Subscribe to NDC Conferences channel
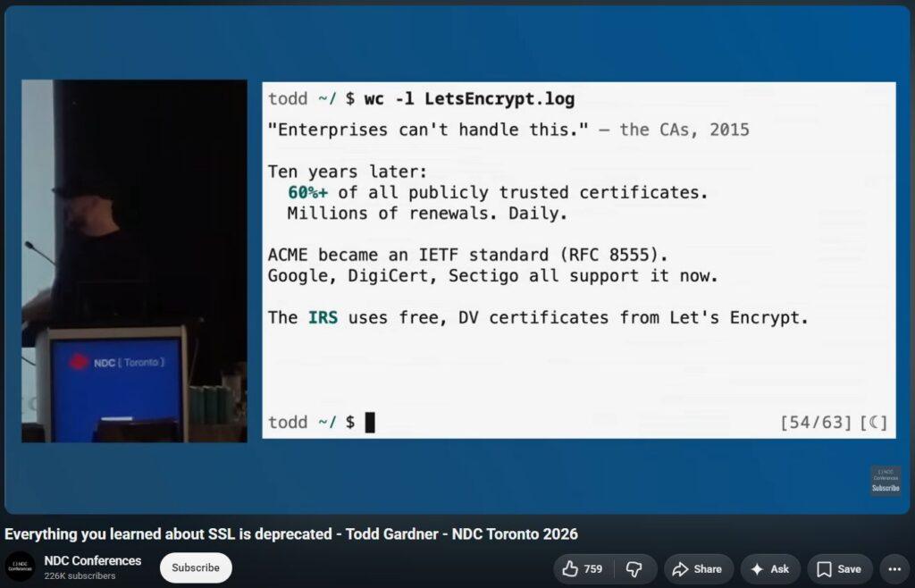 point(196,567)
